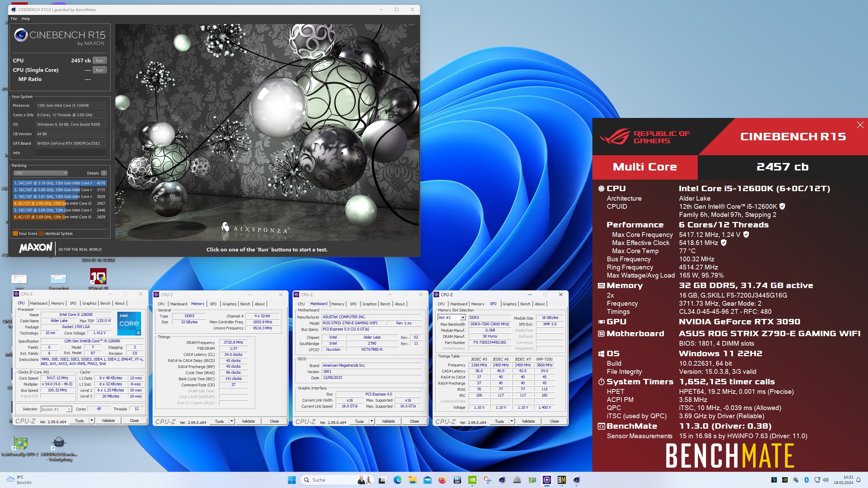
Task: Click Tools button in the CPU-Z SPD window
Action: (499, 421)
